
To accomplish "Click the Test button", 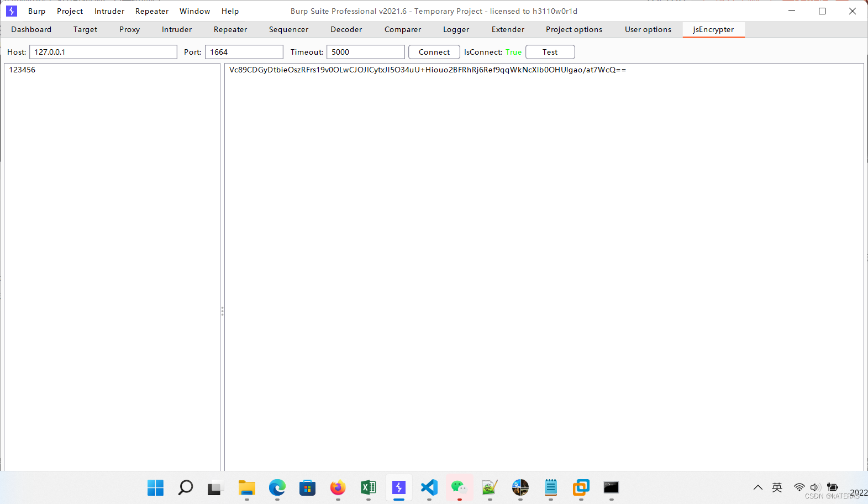I will point(550,52).
